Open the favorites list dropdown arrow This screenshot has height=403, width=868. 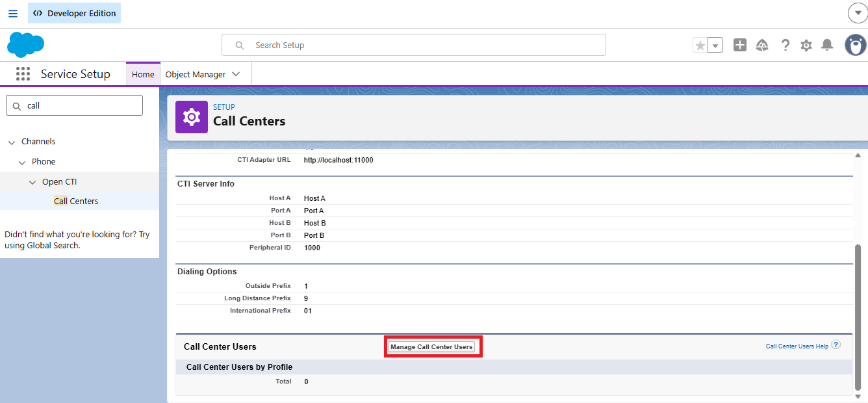coord(715,45)
